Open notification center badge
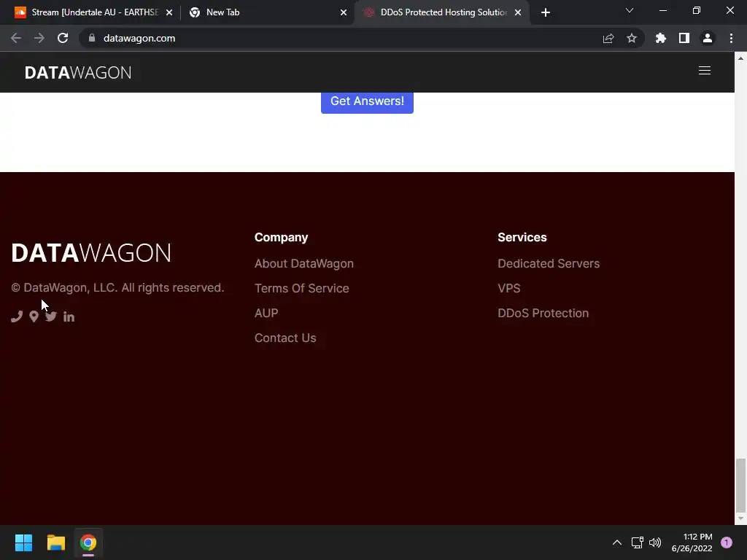 (727, 542)
